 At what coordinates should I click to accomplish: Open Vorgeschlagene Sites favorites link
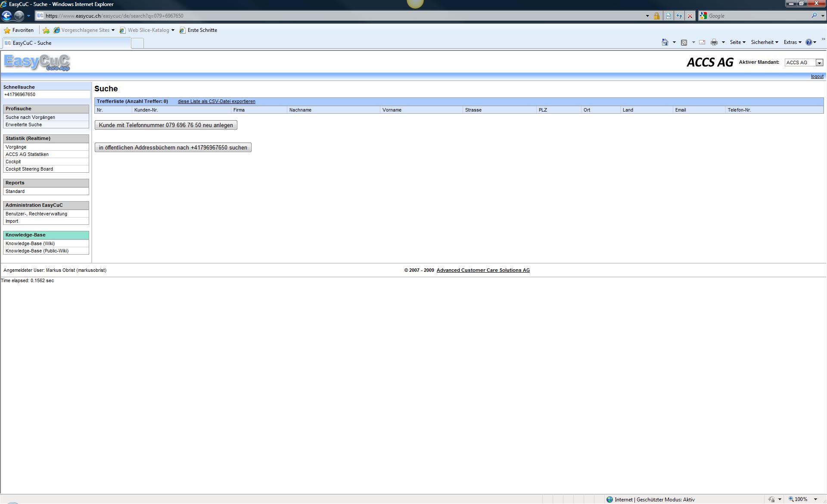pos(84,30)
